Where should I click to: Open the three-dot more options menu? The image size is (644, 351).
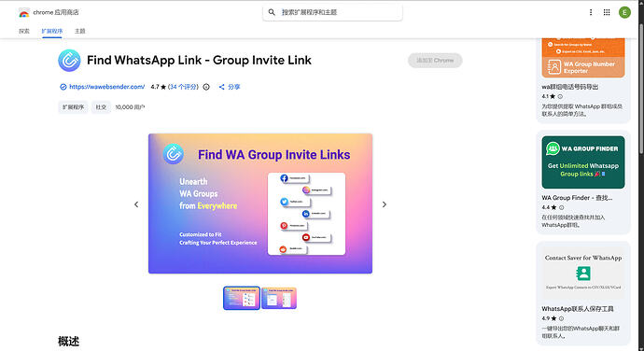591,12
